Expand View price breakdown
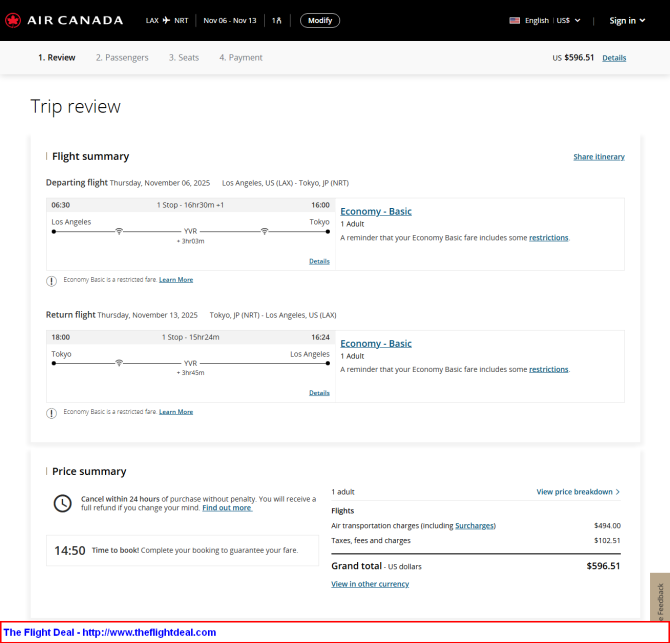 [578, 492]
